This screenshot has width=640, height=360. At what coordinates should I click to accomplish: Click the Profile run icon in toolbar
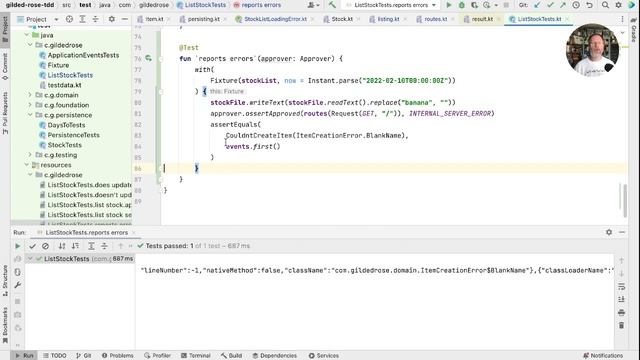point(487,5)
